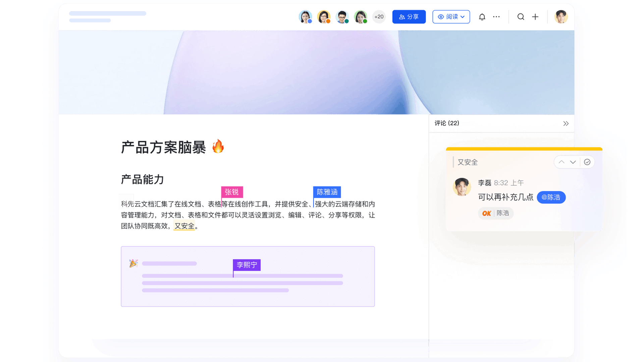Expand the +20 collaborators list
The height and width of the screenshot is (362, 644).
[x=379, y=17]
